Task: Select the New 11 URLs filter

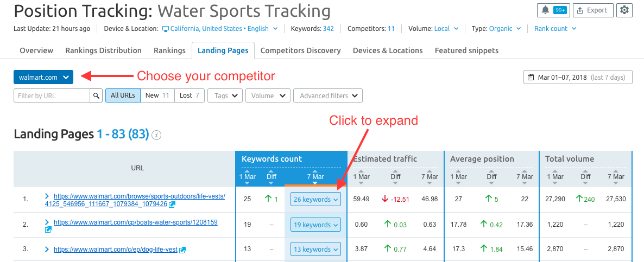Action: (x=157, y=95)
